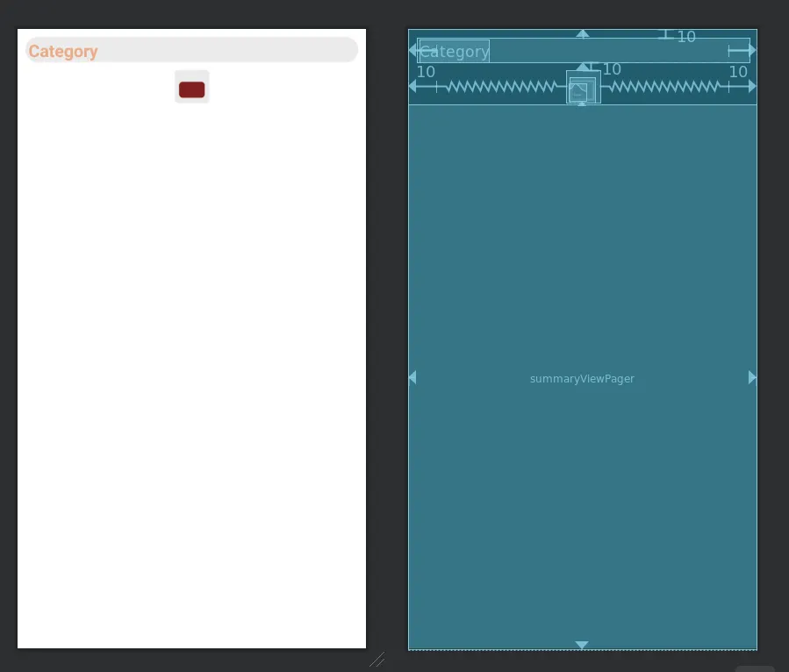
Task: Click the left margin value 10 beside the left spring
Action: pyautogui.click(x=426, y=72)
